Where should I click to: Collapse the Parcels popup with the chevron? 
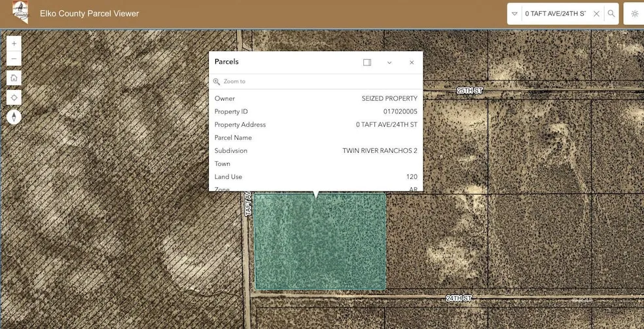pos(389,62)
